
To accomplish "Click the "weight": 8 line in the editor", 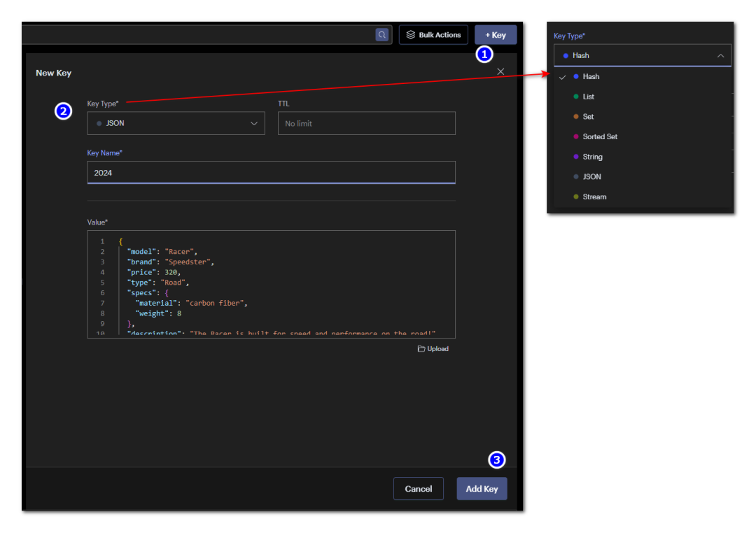I will (x=158, y=313).
